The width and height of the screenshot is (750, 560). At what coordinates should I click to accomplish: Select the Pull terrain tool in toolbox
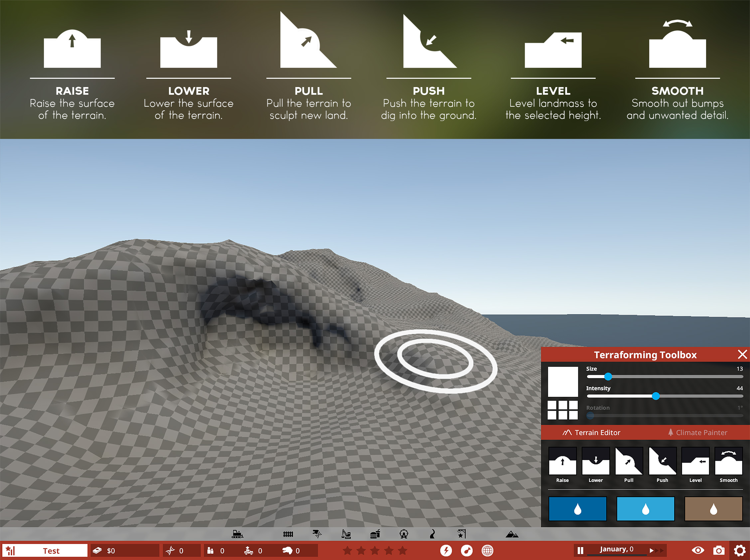(629, 461)
